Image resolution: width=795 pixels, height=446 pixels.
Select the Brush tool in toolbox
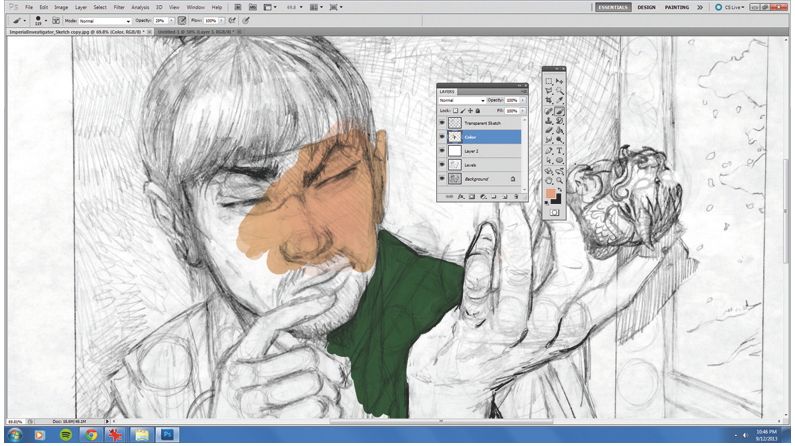560,110
